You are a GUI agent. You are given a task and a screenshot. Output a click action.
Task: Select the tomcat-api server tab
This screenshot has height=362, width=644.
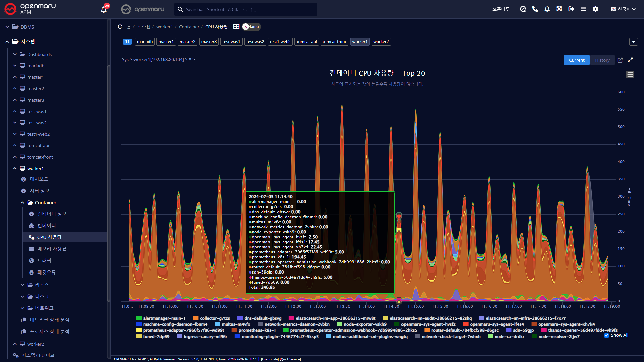click(x=306, y=42)
